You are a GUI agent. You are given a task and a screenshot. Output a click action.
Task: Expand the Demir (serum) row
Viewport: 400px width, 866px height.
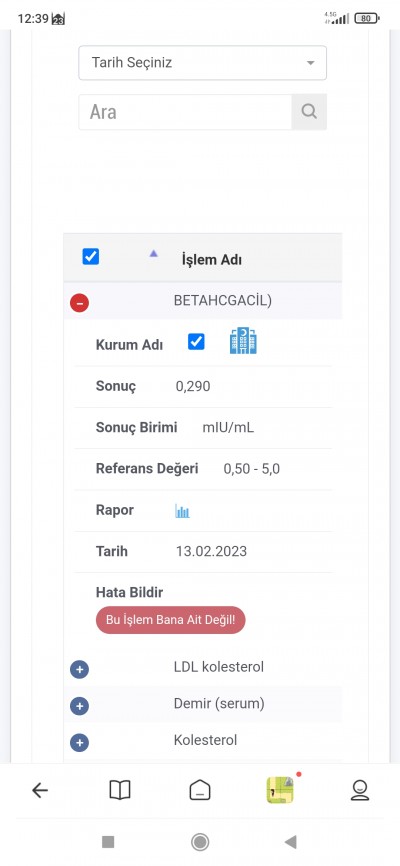[80, 706]
